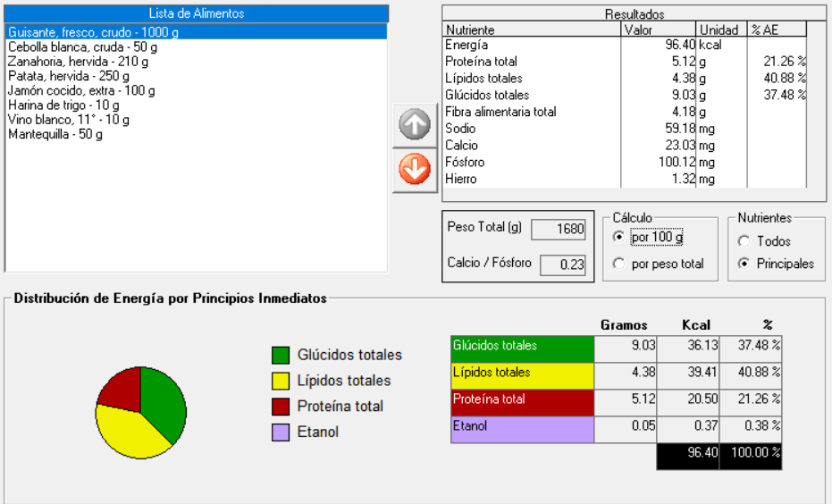Click the green Glúcidos totales legend swatch
The image size is (832, 504).
[281, 356]
